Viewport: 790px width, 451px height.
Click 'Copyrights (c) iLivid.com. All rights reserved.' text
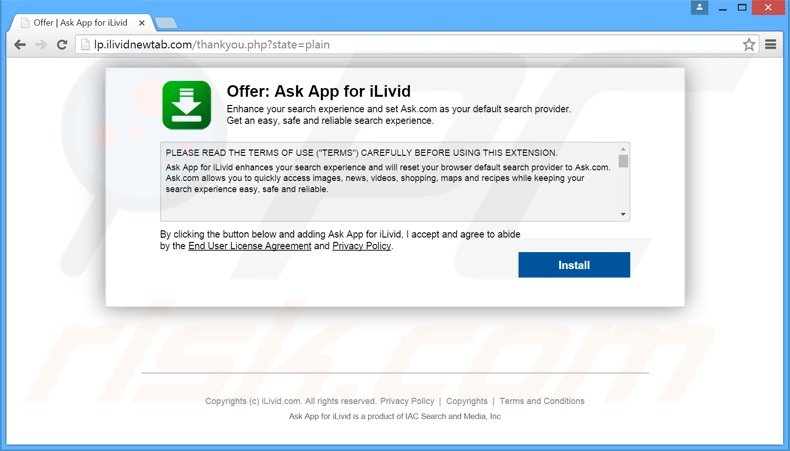pyautogui.click(x=291, y=401)
